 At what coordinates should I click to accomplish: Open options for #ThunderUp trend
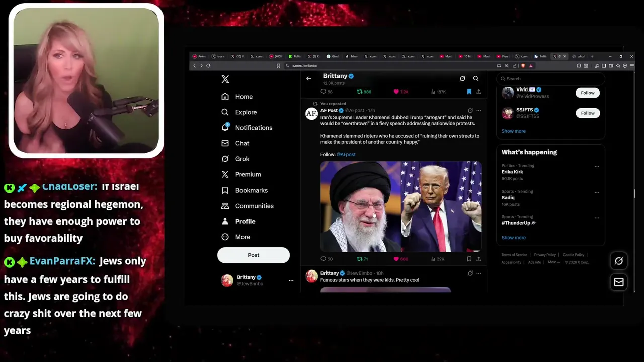coord(597,218)
